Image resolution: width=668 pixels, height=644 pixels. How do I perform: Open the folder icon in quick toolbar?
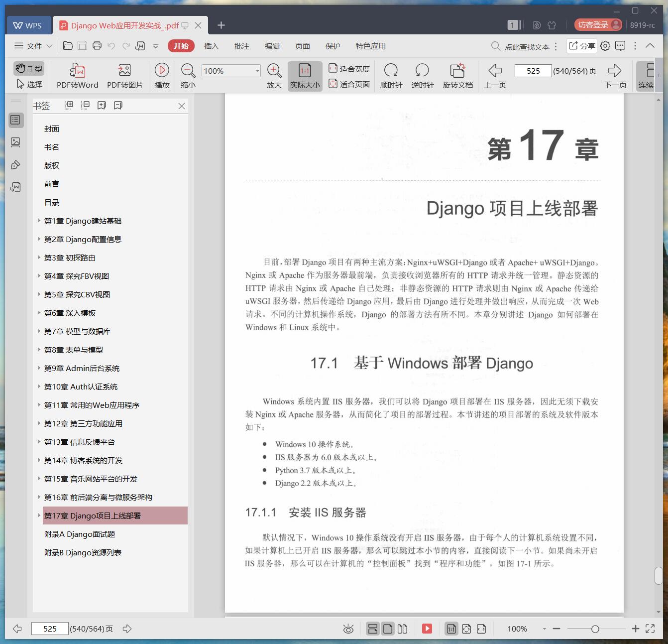(68, 46)
